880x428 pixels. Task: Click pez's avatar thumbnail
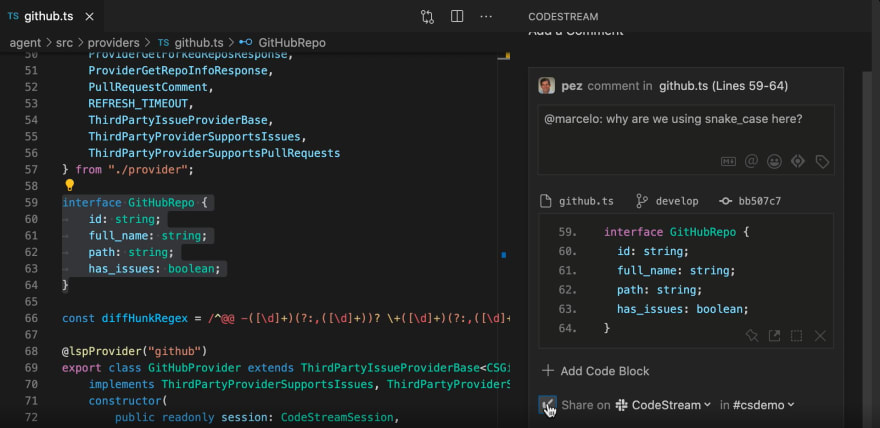(546, 86)
